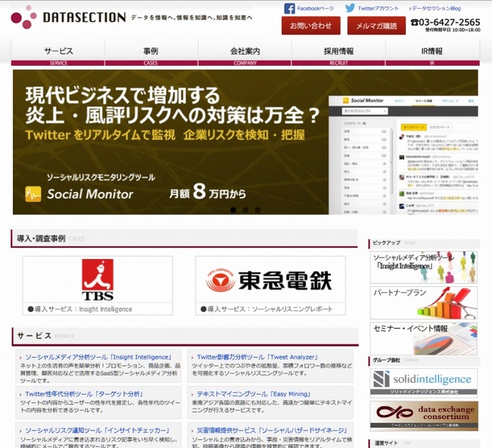Open the data exchange consortium banner
The image size is (492, 448).
click(x=424, y=415)
